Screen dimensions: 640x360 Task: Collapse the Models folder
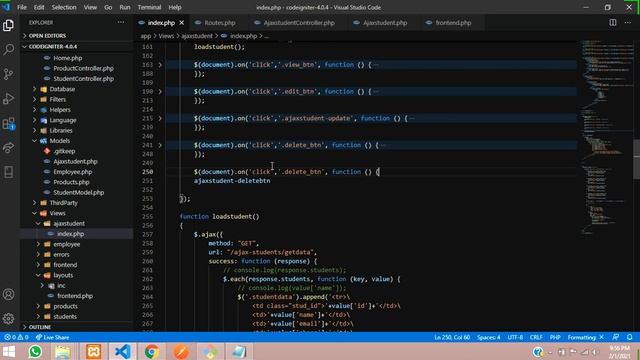60,141
